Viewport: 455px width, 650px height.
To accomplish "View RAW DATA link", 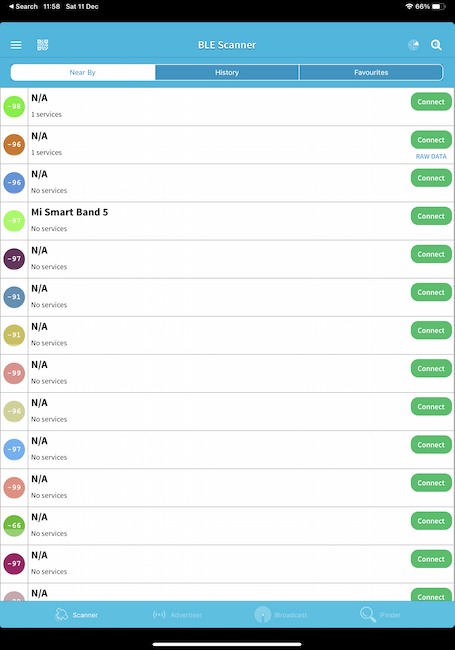I will [x=431, y=156].
